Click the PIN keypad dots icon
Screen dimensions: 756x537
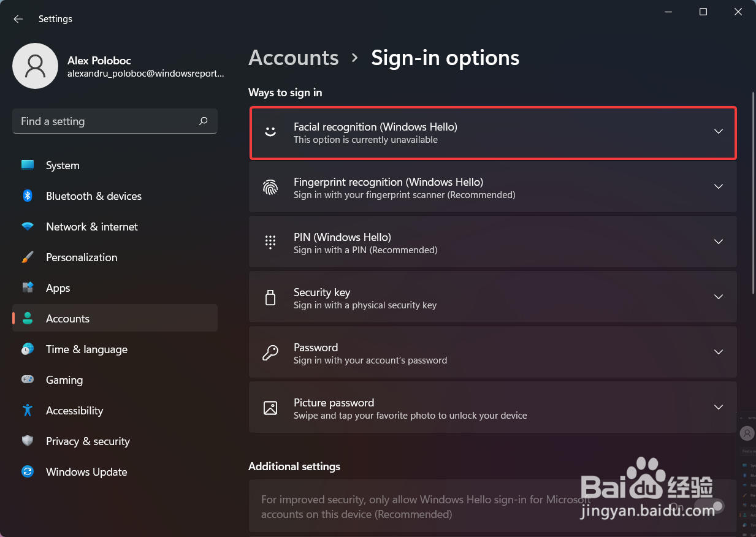(x=270, y=242)
